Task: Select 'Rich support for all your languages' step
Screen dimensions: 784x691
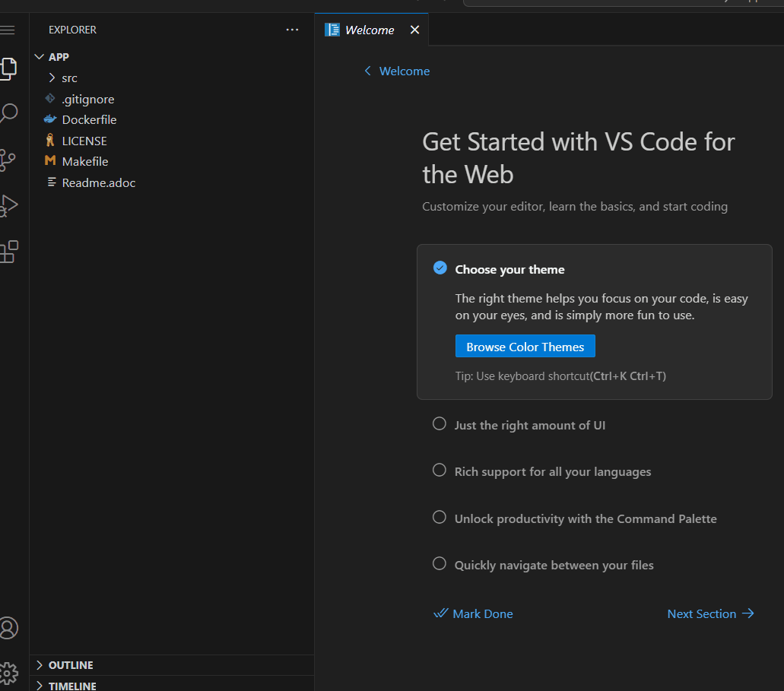Action: point(552,471)
